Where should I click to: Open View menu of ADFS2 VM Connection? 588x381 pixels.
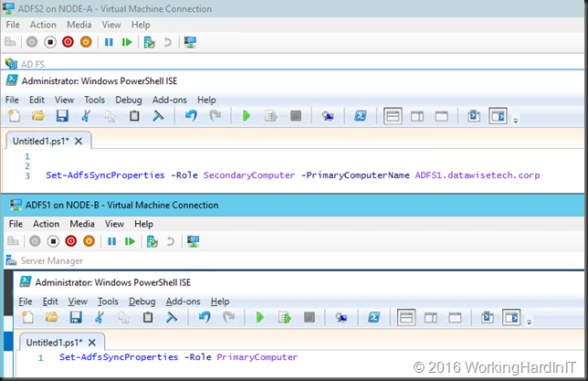(x=111, y=25)
